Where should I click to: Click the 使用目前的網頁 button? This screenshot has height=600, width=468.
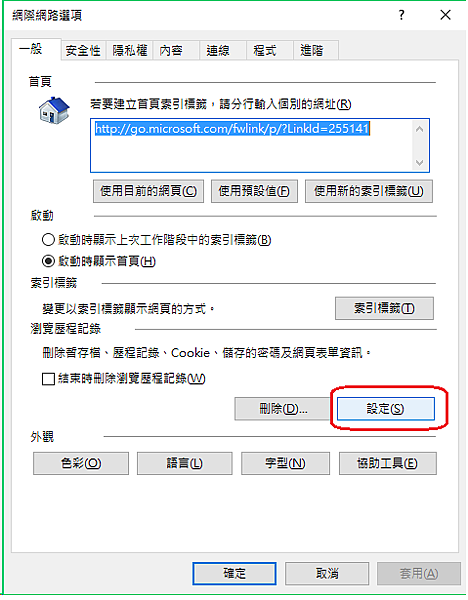pyautogui.click(x=148, y=191)
